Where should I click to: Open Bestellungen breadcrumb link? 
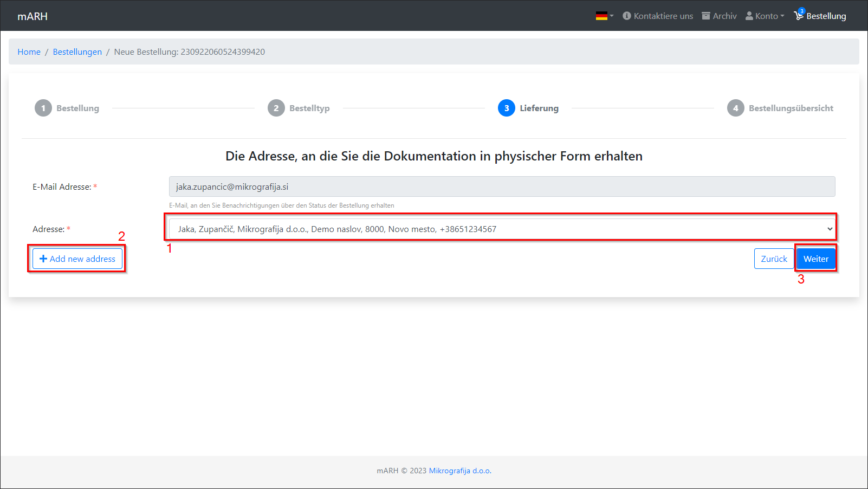click(x=77, y=52)
